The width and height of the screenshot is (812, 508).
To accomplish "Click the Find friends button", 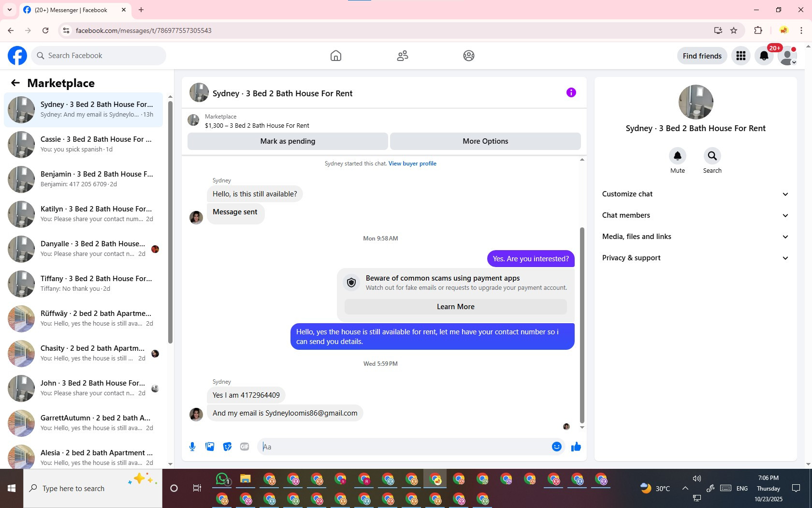I will coord(702,56).
